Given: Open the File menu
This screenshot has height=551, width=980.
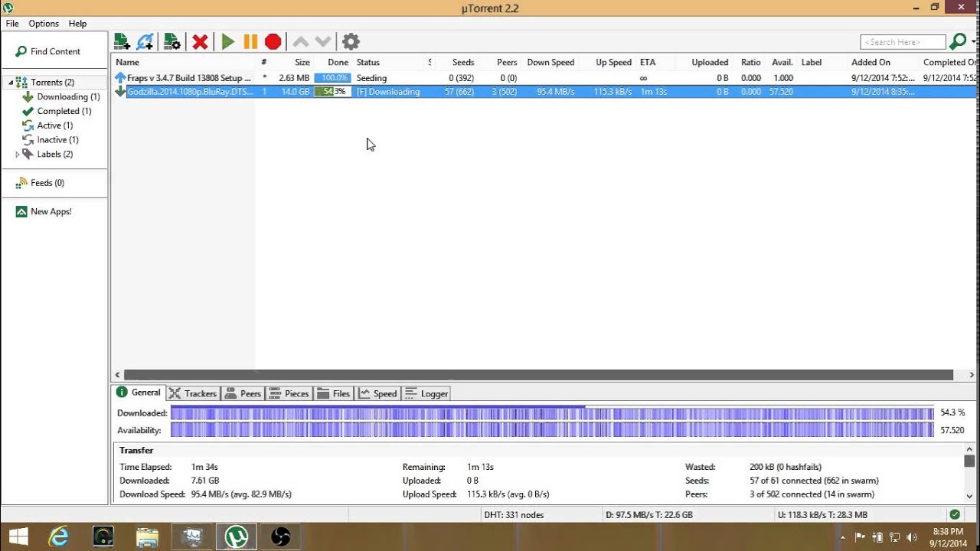Looking at the screenshot, I should 12,24.
